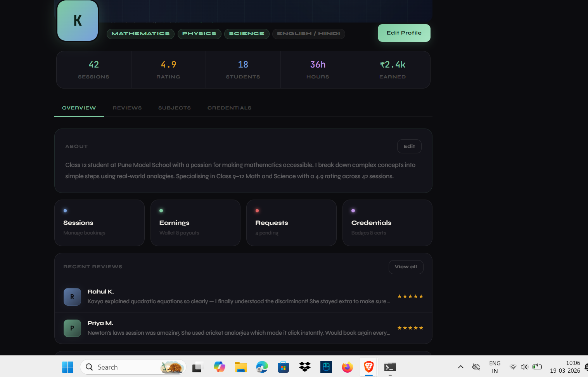This screenshot has height=377, width=588.
Task: Open the Credentials badges and certs card
Action: click(x=387, y=223)
